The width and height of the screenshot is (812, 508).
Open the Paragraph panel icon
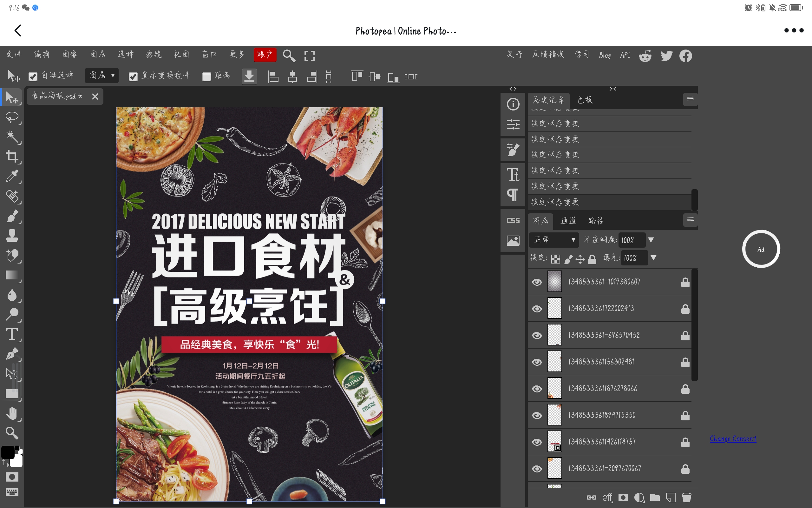[x=513, y=195]
